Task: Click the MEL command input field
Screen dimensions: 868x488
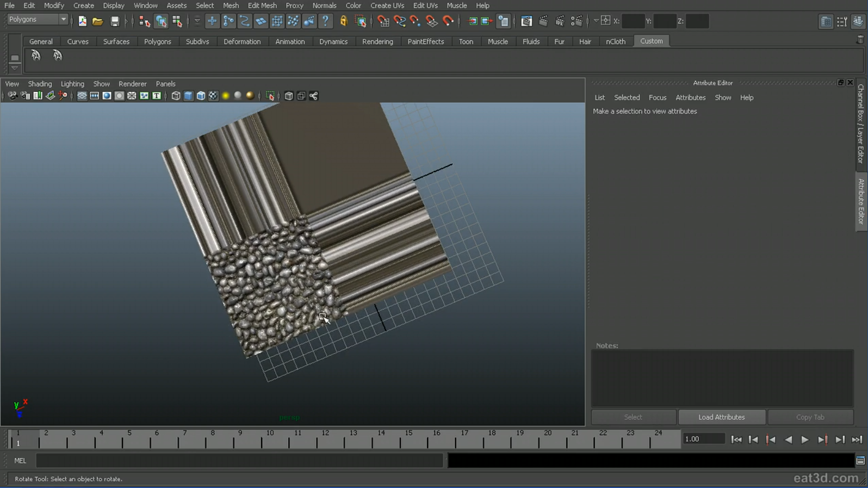Action: click(239, 461)
